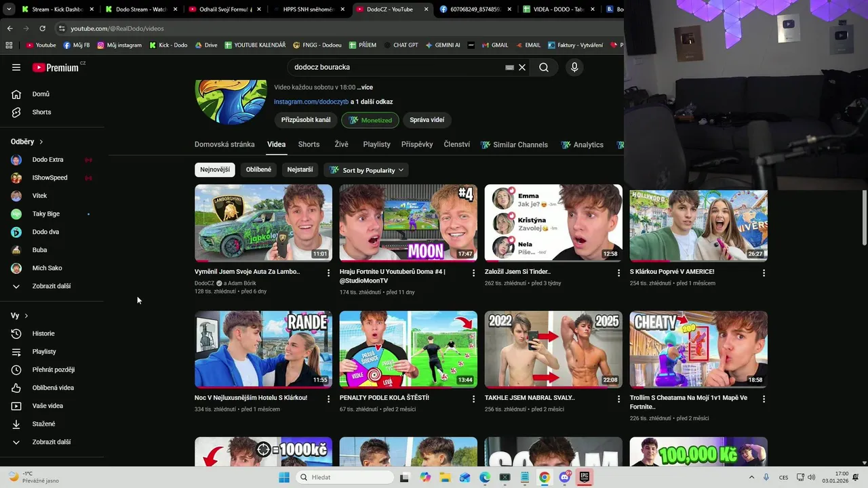
Task: Start voice search with microphone
Action: point(574,67)
